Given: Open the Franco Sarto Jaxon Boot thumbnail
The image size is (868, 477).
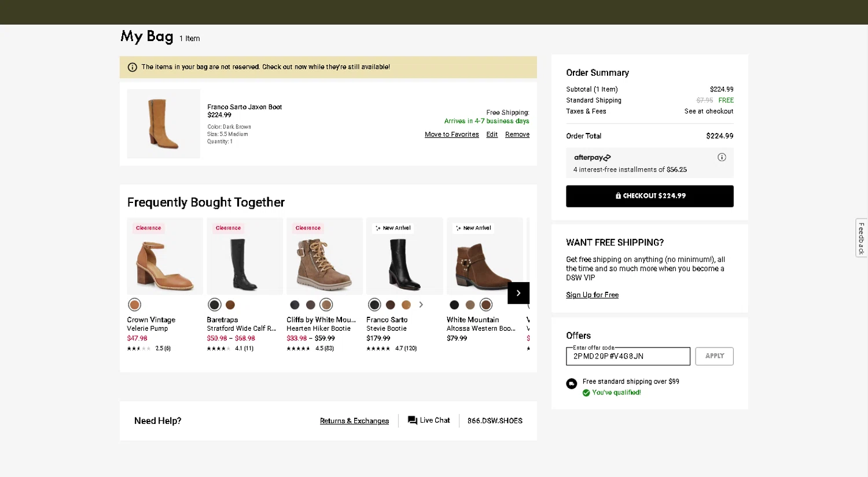Looking at the screenshot, I should click(x=164, y=124).
